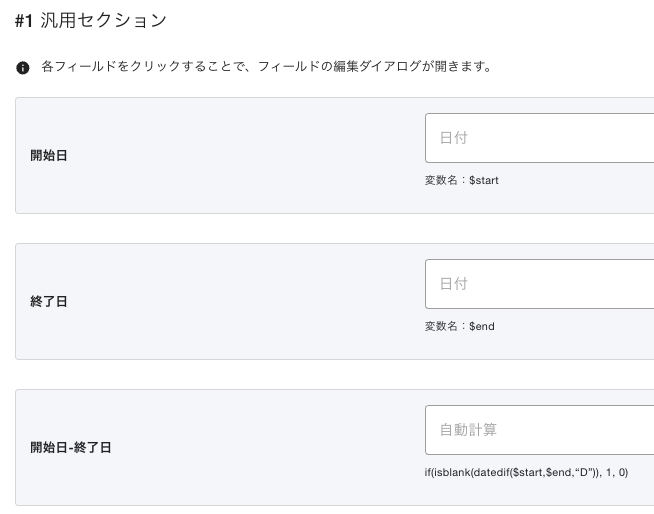The width and height of the screenshot is (654, 514).
Task: Click the field-editing hint sentence
Action: pos(267,66)
